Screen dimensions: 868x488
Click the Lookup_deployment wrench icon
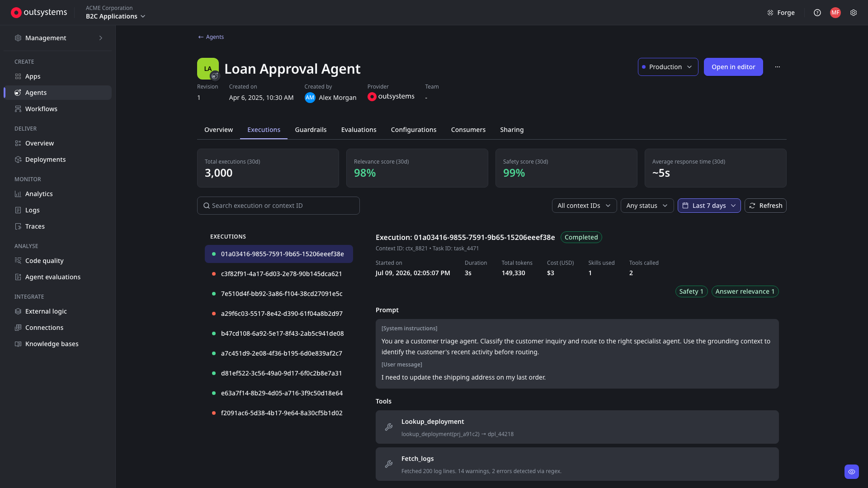[389, 427]
